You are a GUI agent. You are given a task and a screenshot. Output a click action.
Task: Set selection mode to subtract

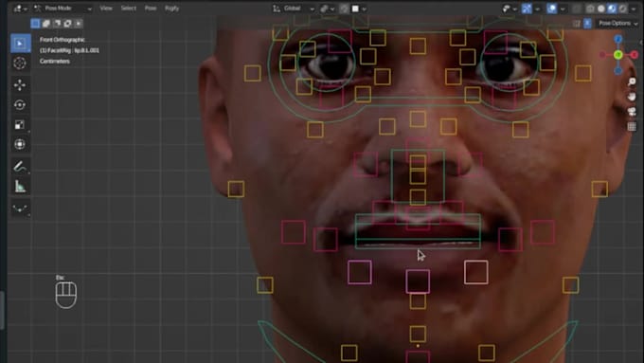click(x=57, y=24)
